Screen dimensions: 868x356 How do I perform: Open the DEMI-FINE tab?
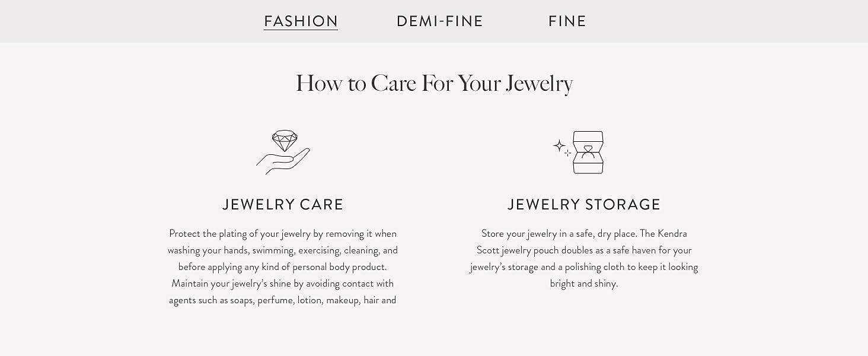[441, 21]
